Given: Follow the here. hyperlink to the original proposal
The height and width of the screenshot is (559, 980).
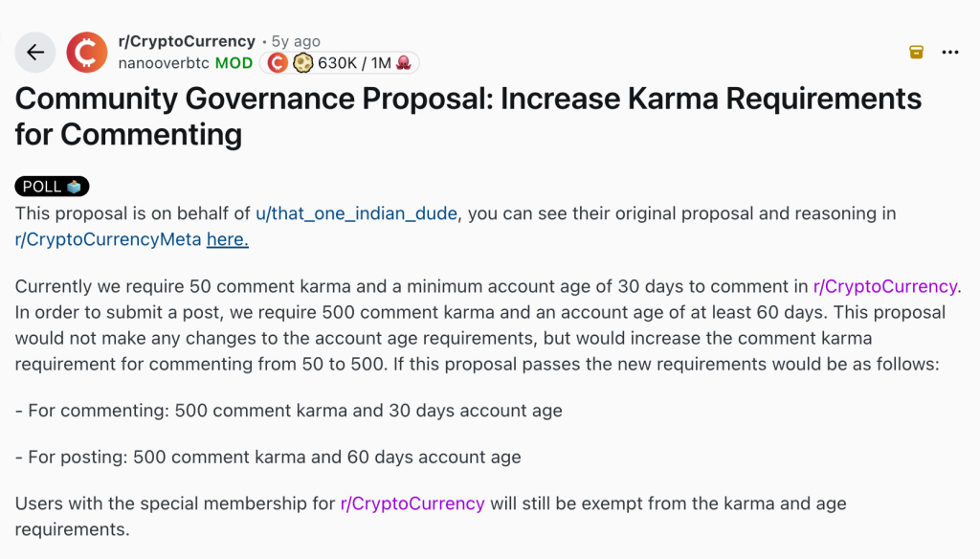Looking at the screenshot, I should click(x=227, y=239).
